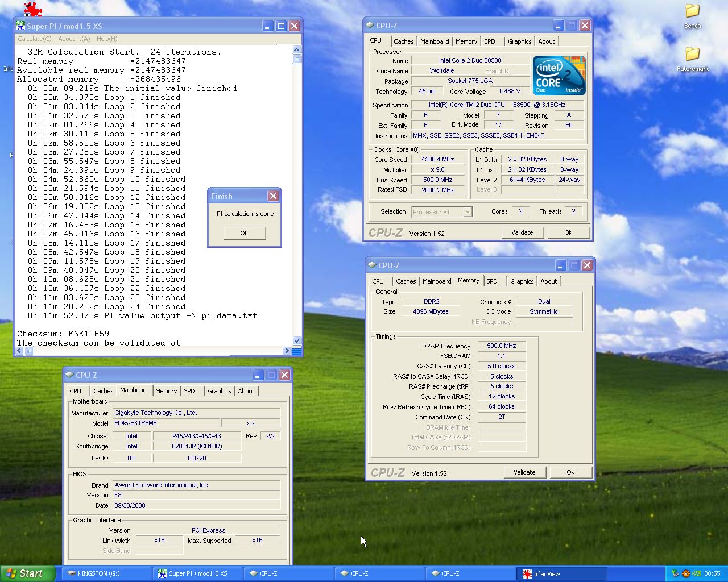Click the clock showing 00:55
Screen dimensions: 728x582
712,573
